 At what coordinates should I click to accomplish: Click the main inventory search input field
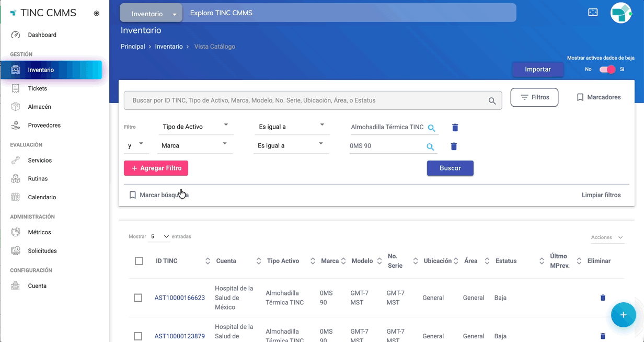306,100
